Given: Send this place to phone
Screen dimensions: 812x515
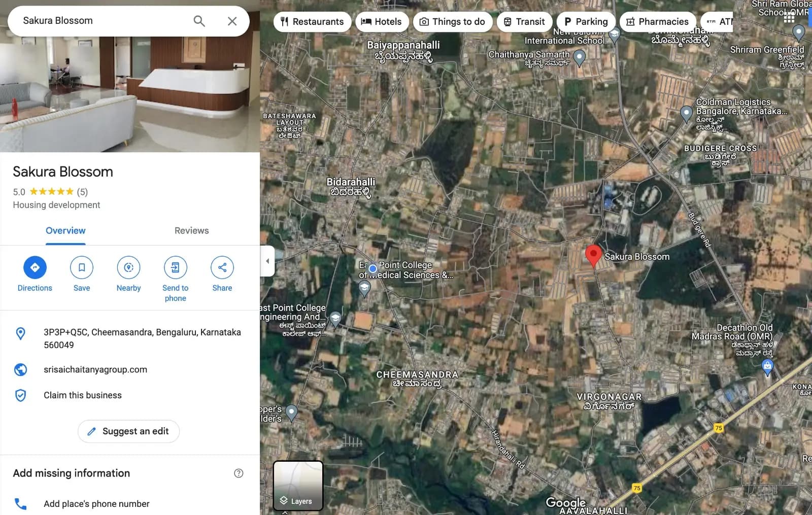Looking at the screenshot, I should (x=175, y=279).
